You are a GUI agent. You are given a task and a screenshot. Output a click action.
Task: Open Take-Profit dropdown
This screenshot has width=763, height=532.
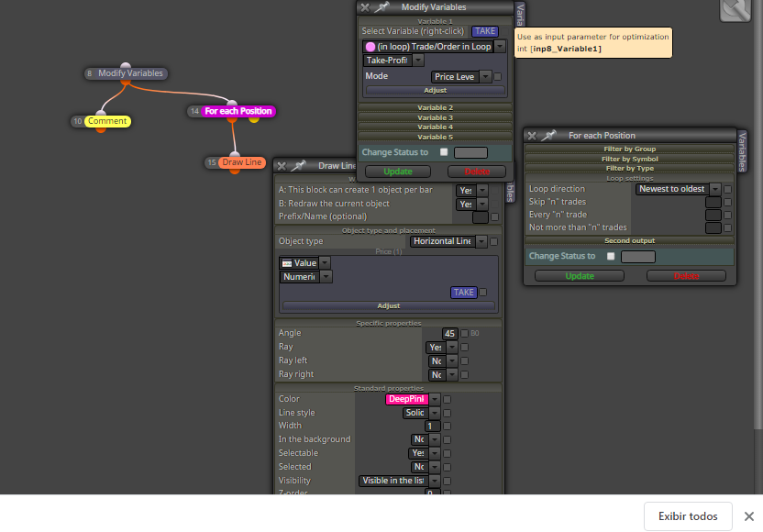click(418, 61)
